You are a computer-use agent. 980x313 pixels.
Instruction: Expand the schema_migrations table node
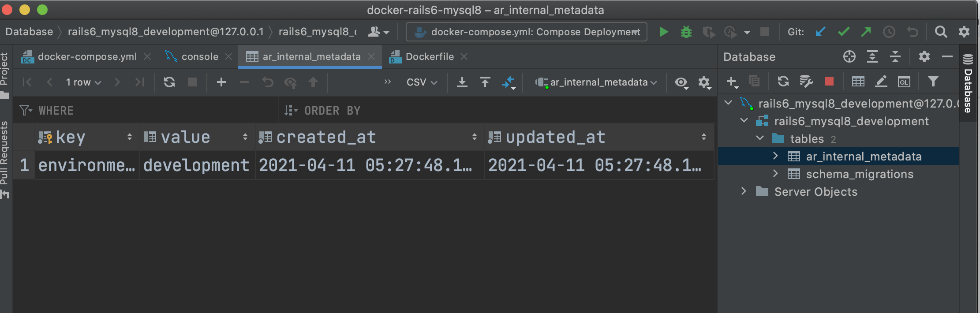click(x=775, y=174)
